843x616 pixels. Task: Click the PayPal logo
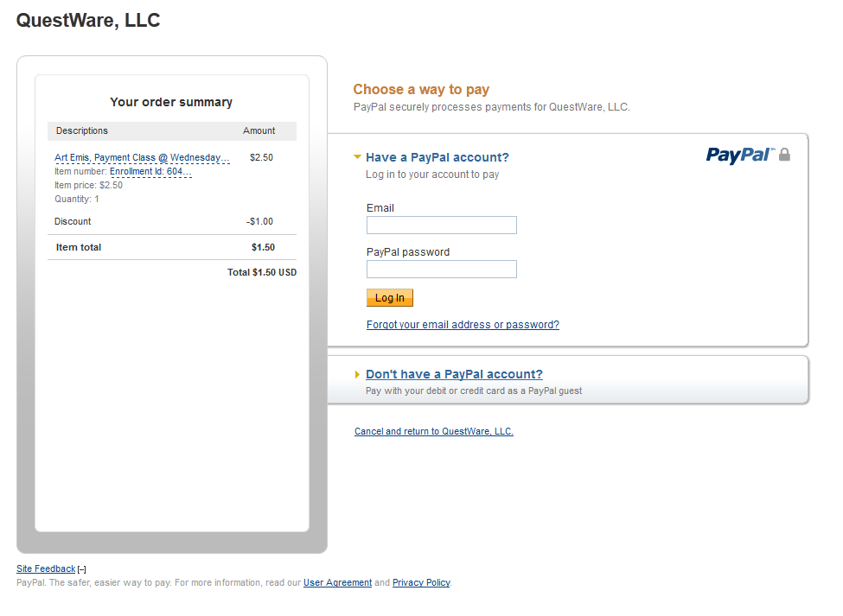(x=741, y=156)
